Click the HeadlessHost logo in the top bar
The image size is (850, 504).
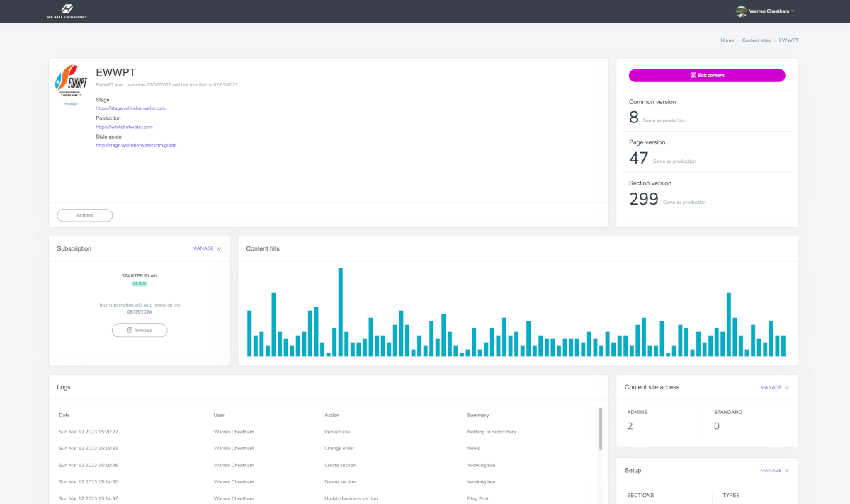[67, 11]
